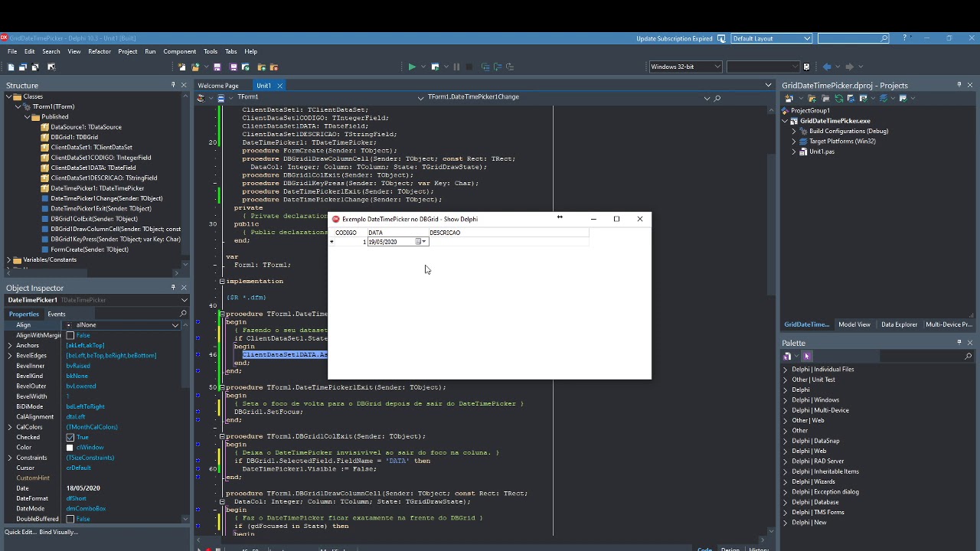
Task: Click the Remove file from project icon
Action: point(274,67)
